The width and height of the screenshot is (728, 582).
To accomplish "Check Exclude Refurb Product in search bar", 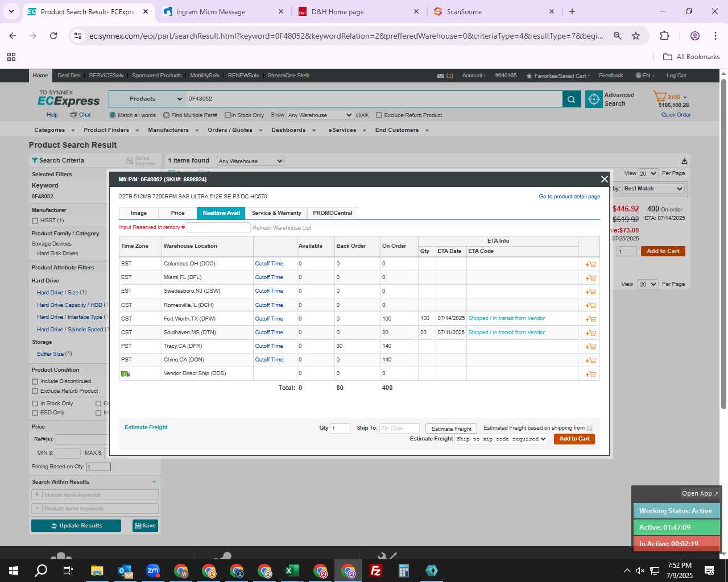I will click(x=379, y=115).
